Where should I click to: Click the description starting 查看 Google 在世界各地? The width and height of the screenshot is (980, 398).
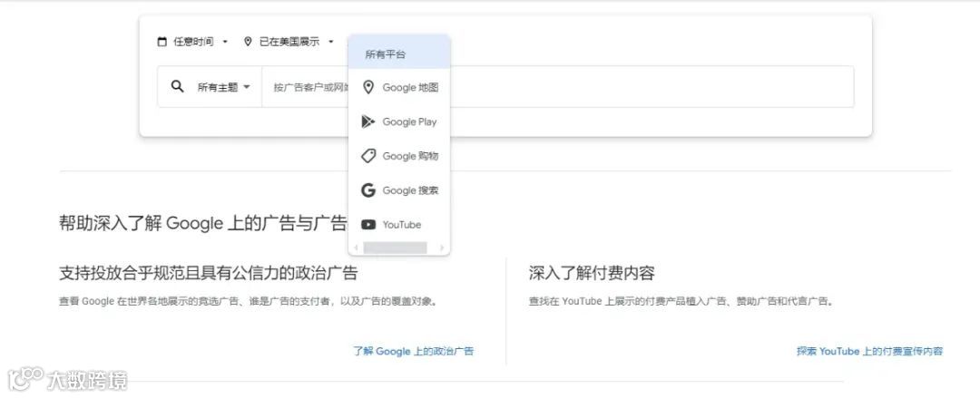pos(248,301)
